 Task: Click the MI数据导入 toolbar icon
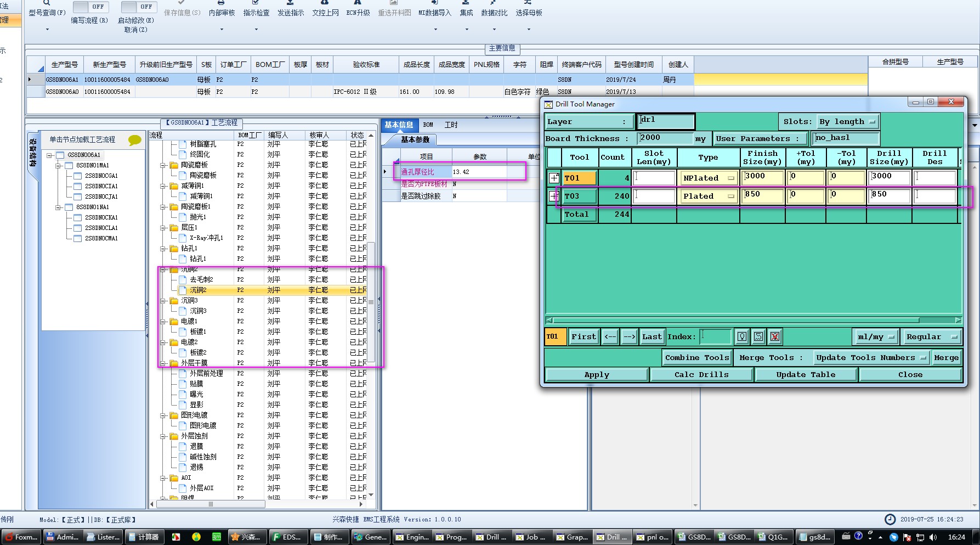pyautogui.click(x=434, y=3)
